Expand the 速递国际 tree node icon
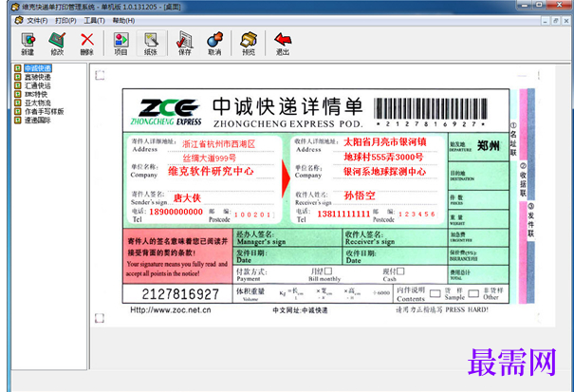Image resolution: width=574 pixels, height=392 pixels. click(x=18, y=120)
